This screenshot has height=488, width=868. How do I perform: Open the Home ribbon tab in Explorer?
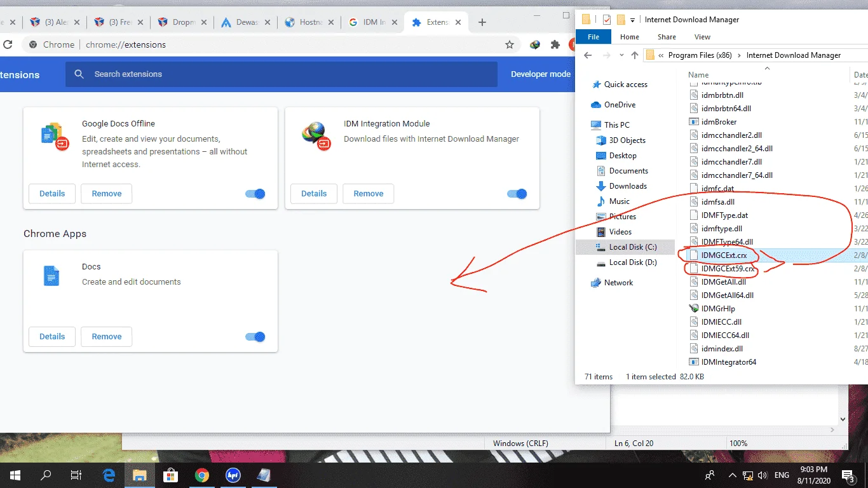(630, 37)
